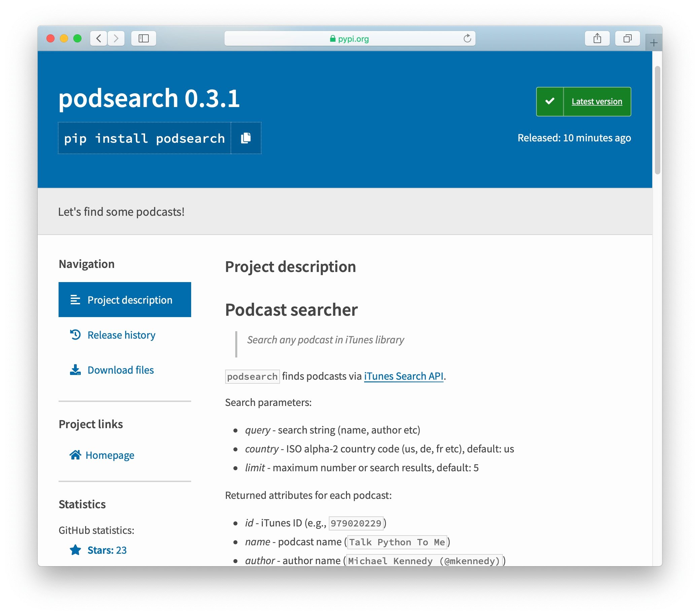Click the list icon on Project description
This screenshot has height=616, width=700.
(75, 300)
